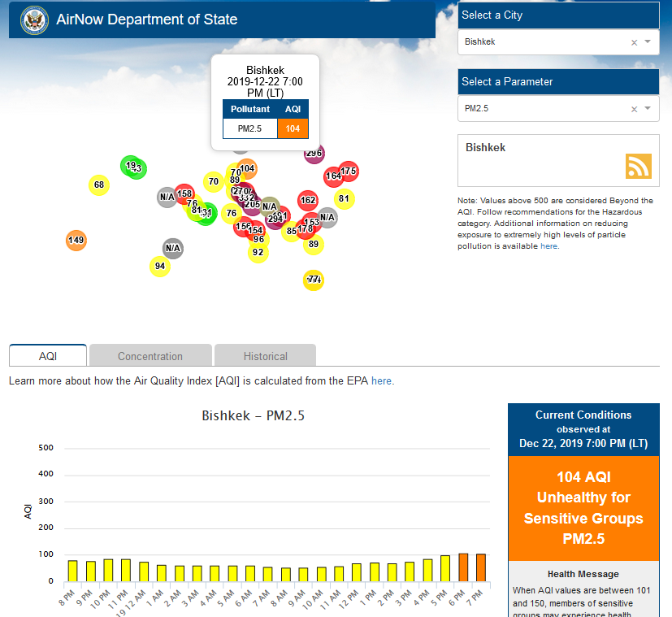Select the yellow map marker labeled 68

pyautogui.click(x=99, y=185)
